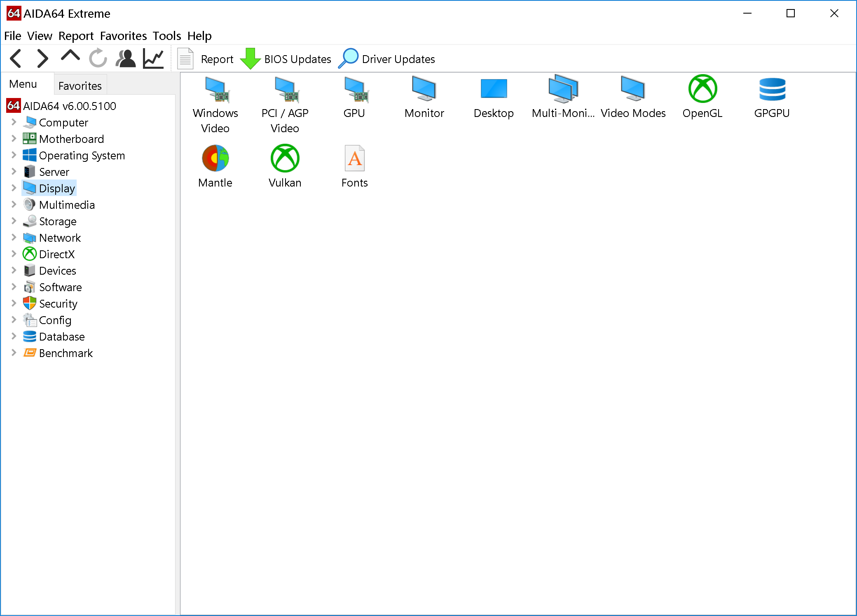Open the Mantle icon
Screen dimensions: 857x616
[x=215, y=167]
